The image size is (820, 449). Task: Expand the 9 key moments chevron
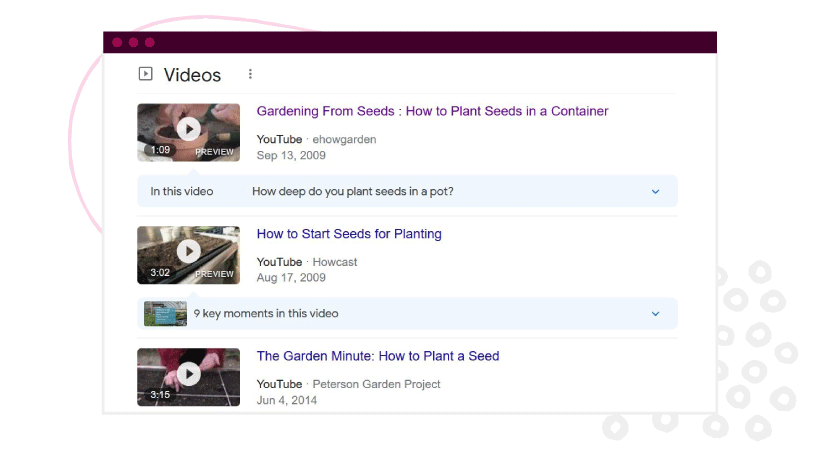pos(655,314)
